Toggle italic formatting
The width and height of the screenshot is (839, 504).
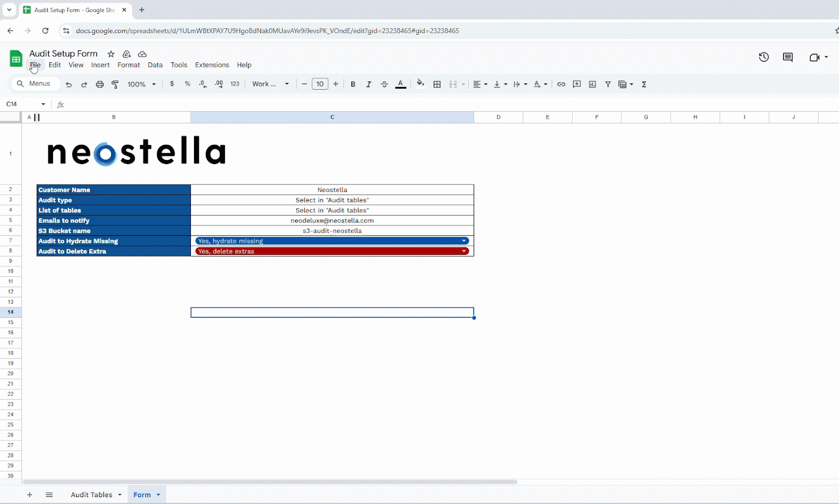coord(369,84)
